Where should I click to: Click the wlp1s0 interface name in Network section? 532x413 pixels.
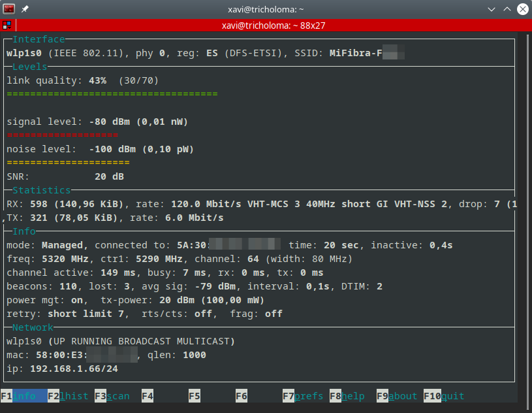click(23, 341)
